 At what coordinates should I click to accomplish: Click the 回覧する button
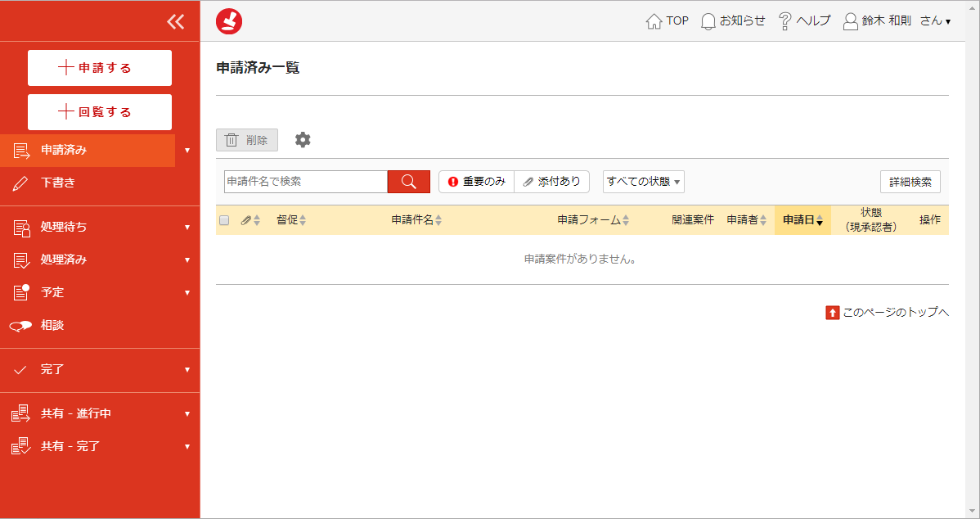tap(99, 112)
